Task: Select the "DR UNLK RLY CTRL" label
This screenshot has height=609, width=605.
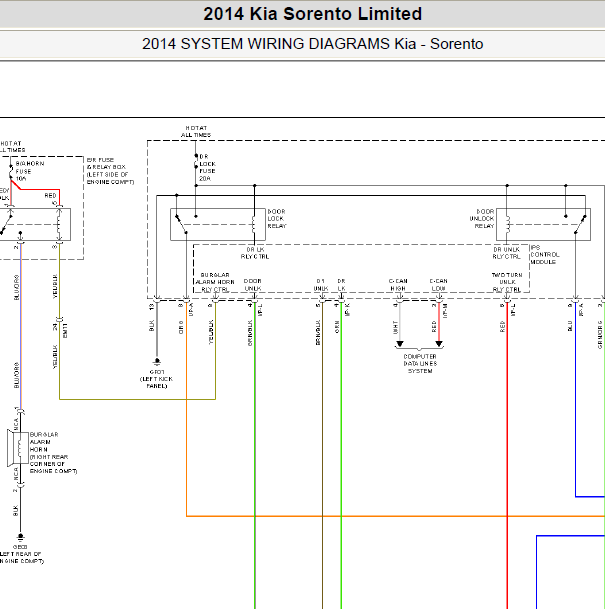Action: coord(506,253)
